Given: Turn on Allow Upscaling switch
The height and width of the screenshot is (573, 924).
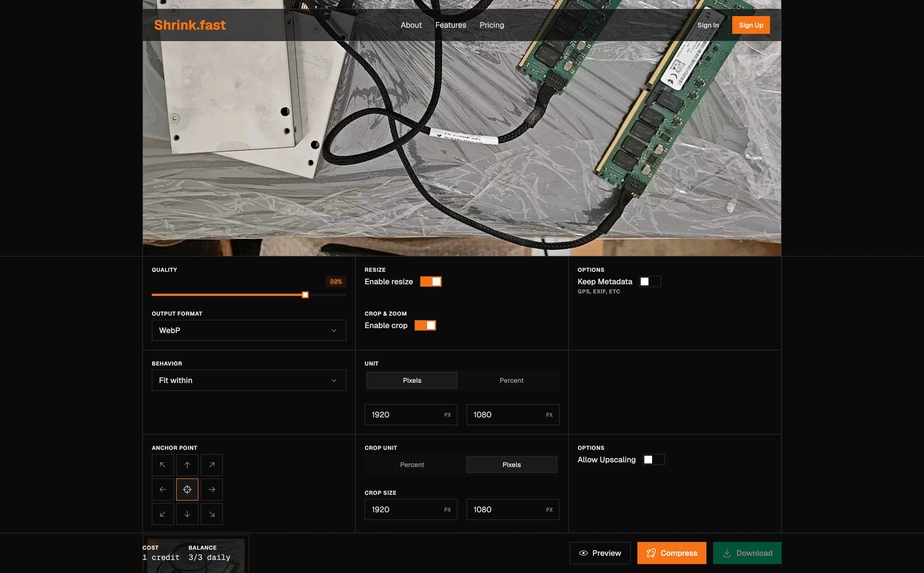Looking at the screenshot, I should (654, 460).
